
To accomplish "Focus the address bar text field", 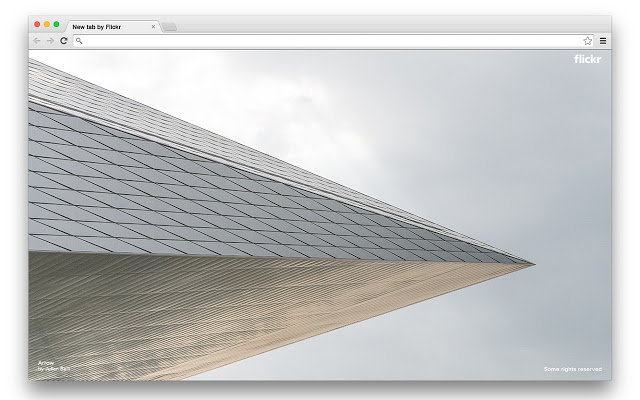I will tap(331, 41).
